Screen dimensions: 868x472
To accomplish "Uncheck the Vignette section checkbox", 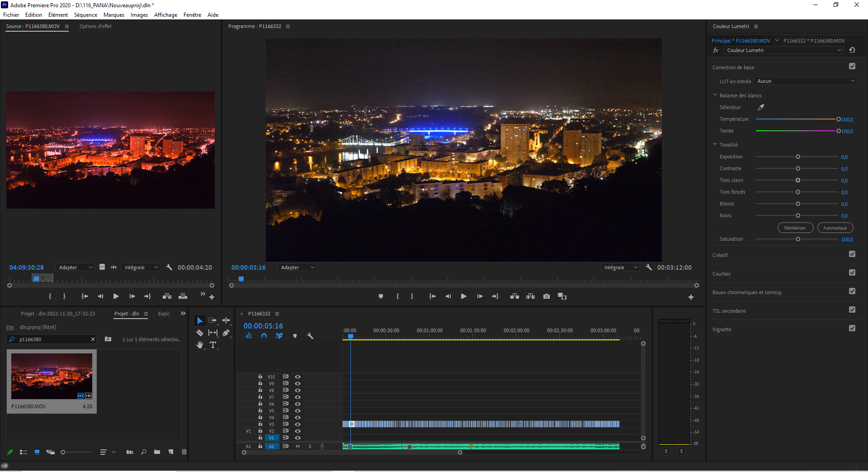I will (x=852, y=329).
